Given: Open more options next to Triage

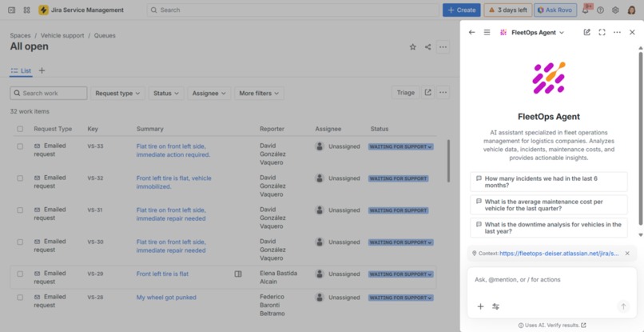Looking at the screenshot, I should 443,93.
